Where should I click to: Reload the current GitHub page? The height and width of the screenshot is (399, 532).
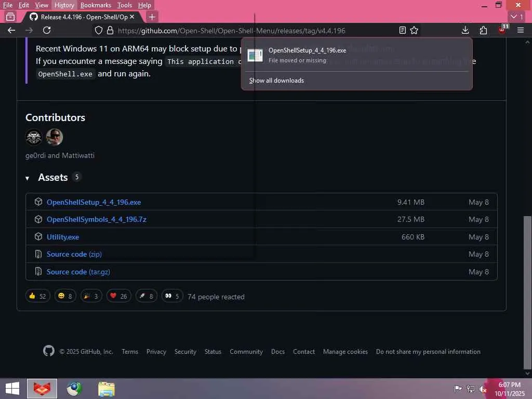click(x=47, y=30)
